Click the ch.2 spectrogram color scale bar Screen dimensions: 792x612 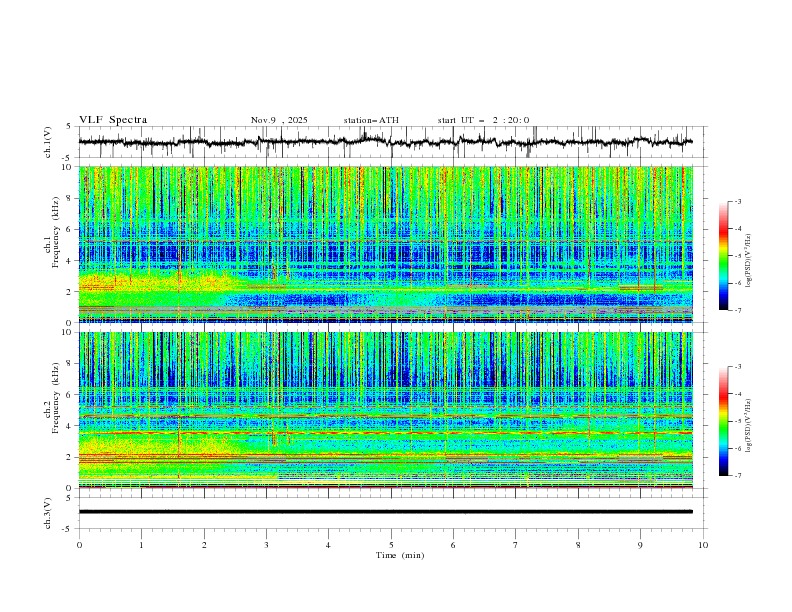723,421
